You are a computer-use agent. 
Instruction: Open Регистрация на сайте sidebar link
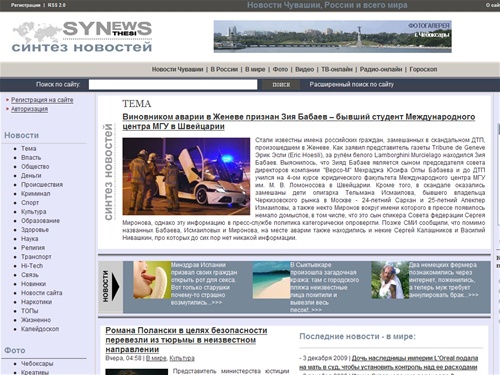coord(42,100)
